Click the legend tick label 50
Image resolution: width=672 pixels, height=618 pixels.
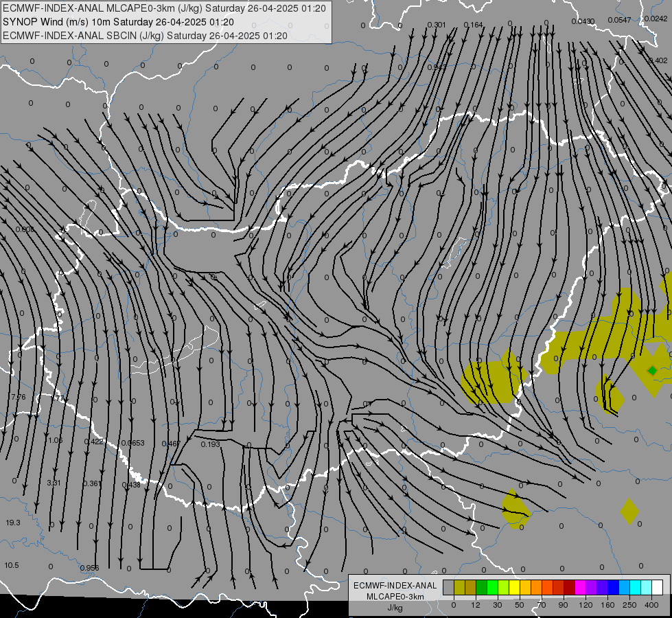[x=520, y=605]
